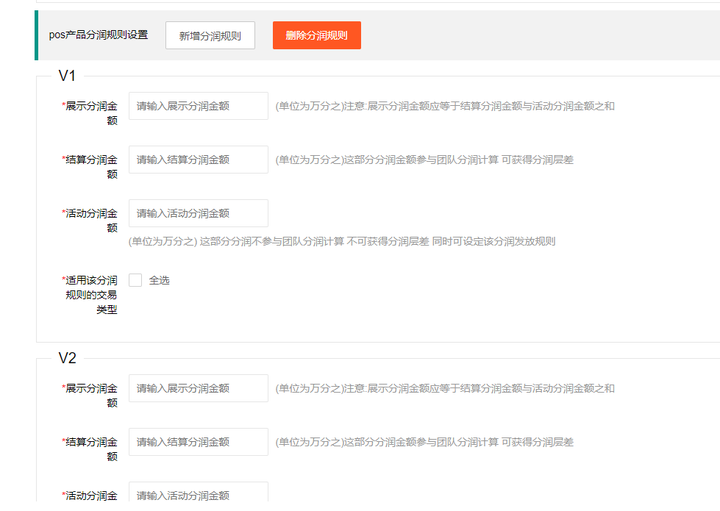Click the red 删除分润规则 button
This screenshot has height=511, width=720.
coord(316,35)
